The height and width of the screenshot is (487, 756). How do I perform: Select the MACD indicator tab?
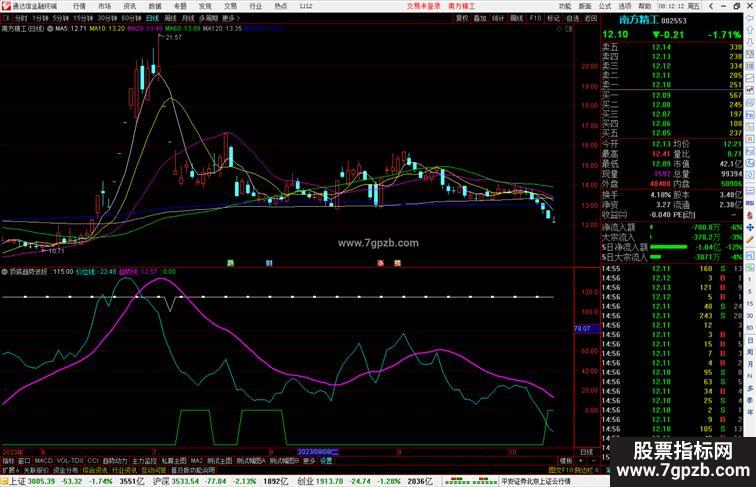coord(43,461)
